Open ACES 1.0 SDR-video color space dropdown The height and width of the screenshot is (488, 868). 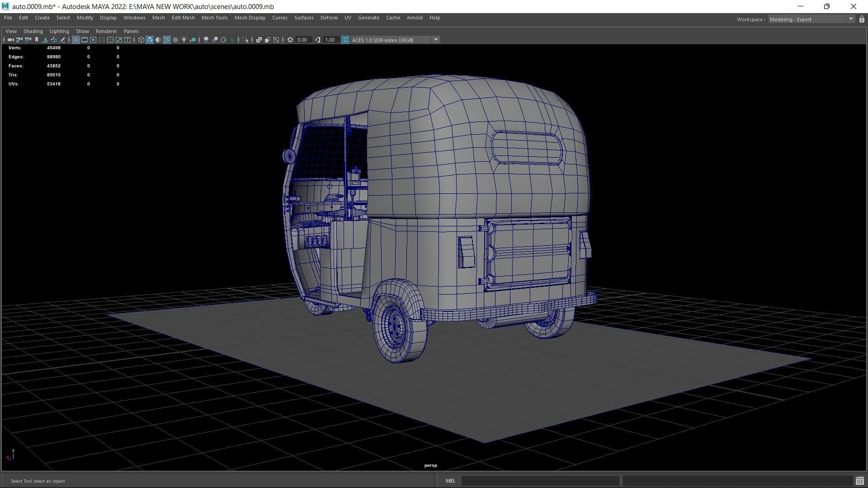(x=395, y=40)
